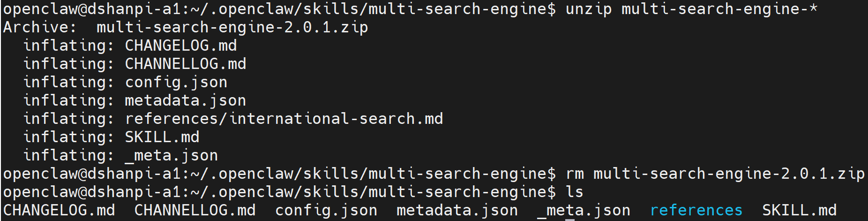Click CHANGELOG.md in the inflating list

(x=180, y=46)
